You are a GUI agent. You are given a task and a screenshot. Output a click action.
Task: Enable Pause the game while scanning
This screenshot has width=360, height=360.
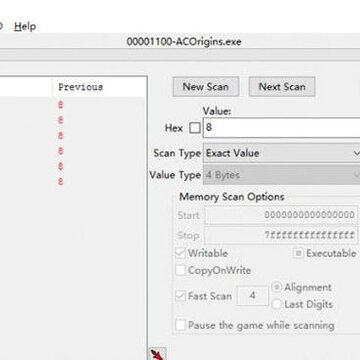[x=180, y=325]
